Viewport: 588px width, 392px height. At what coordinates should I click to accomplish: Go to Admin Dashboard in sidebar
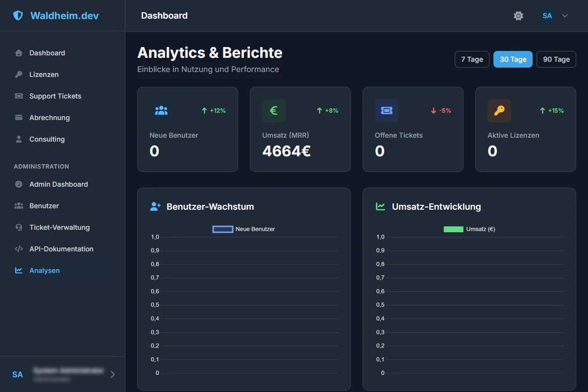pos(58,184)
